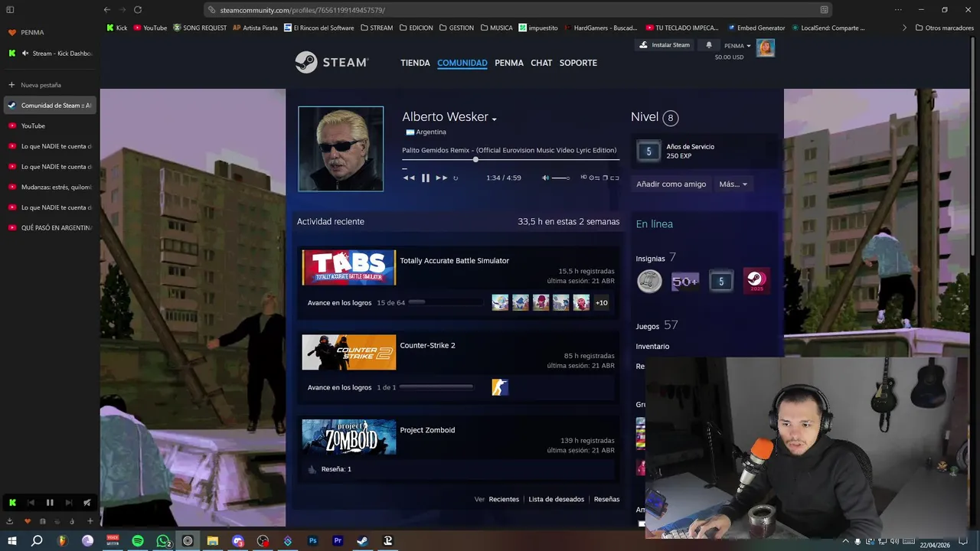
Task: Seek on the song progress bar
Action: tap(511, 160)
